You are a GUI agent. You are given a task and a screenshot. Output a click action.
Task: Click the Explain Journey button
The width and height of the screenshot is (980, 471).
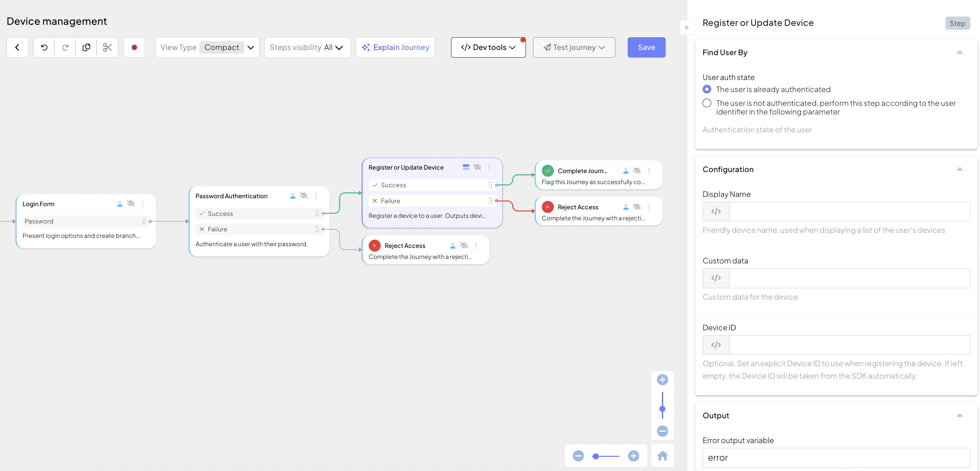coord(395,48)
